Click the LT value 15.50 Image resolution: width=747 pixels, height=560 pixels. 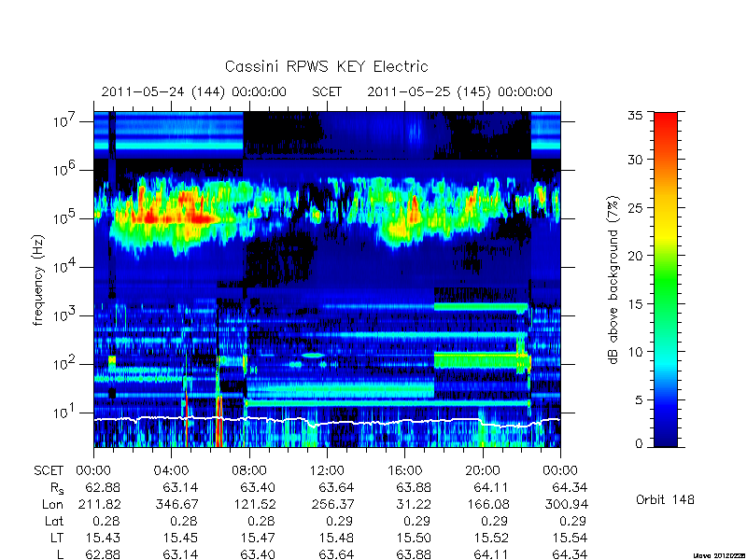tap(414, 538)
